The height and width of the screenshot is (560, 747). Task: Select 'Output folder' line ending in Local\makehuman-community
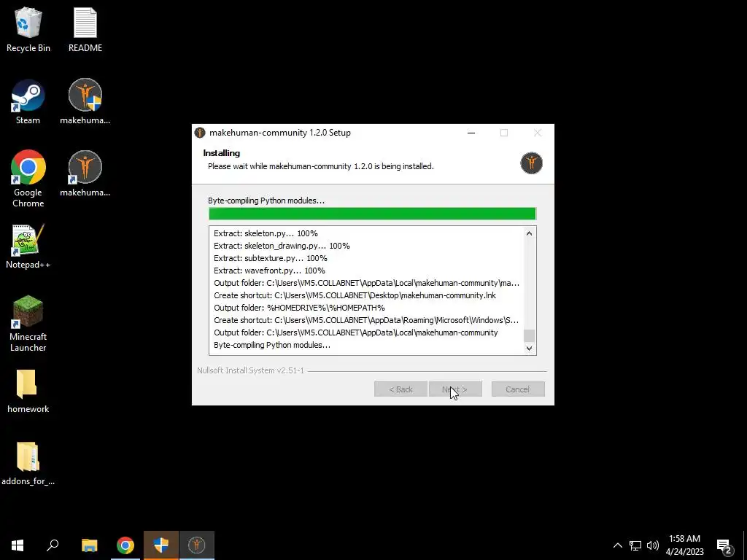[356, 332]
